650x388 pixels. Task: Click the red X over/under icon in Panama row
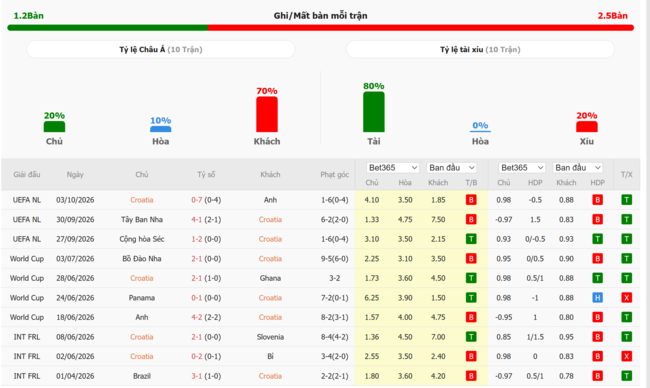626,298
